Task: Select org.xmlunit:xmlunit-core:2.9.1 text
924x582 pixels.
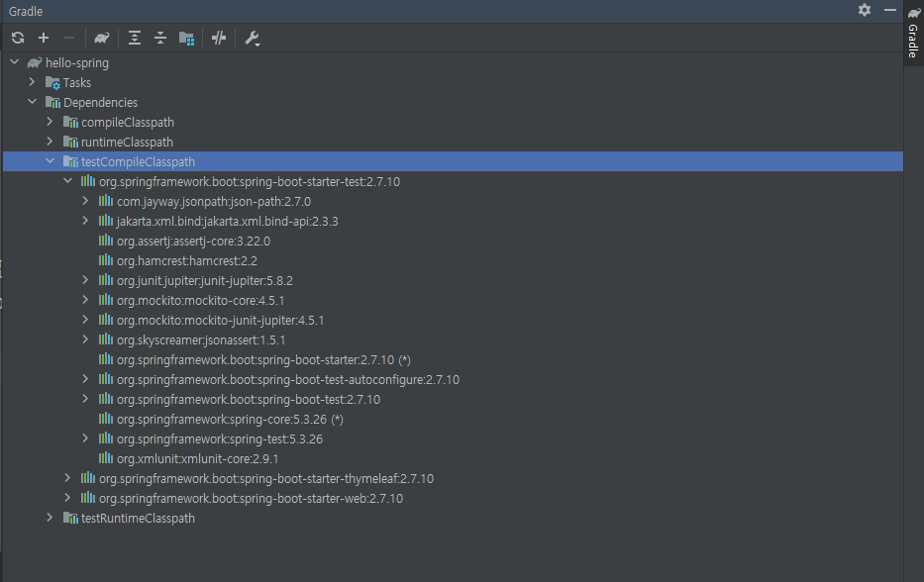Action: point(197,459)
